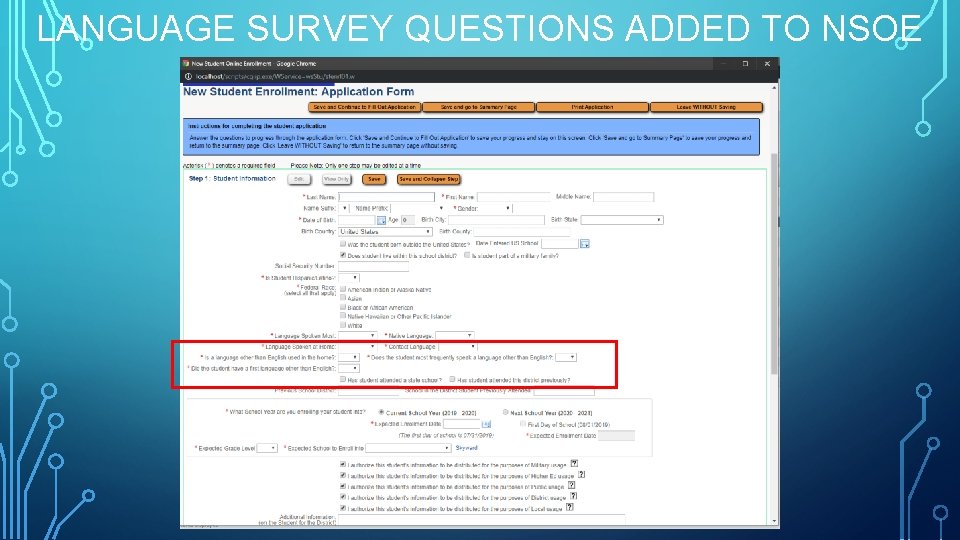Viewport: 960px width, 540px height.
Task: Select the Current School Year radio button
Action: coord(381,413)
